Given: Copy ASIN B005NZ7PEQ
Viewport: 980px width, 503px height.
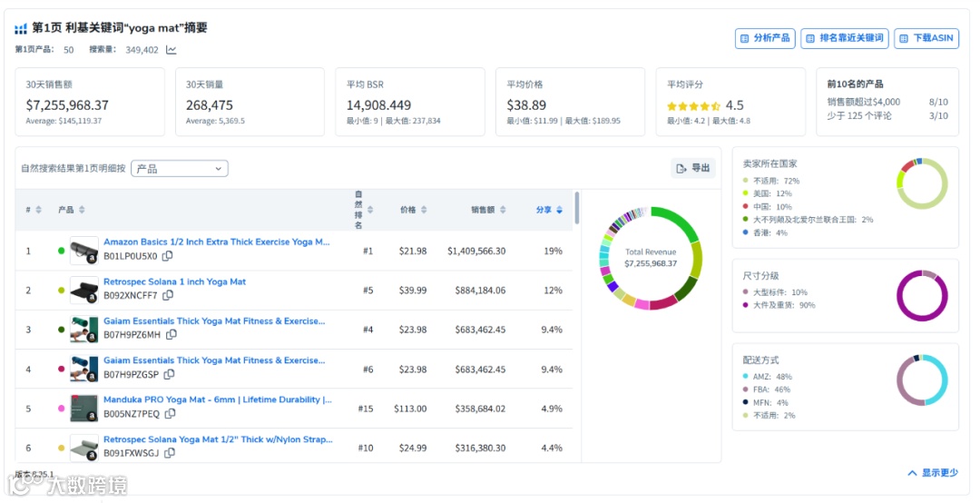Looking at the screenshot, I should click(x=170, y=413).
